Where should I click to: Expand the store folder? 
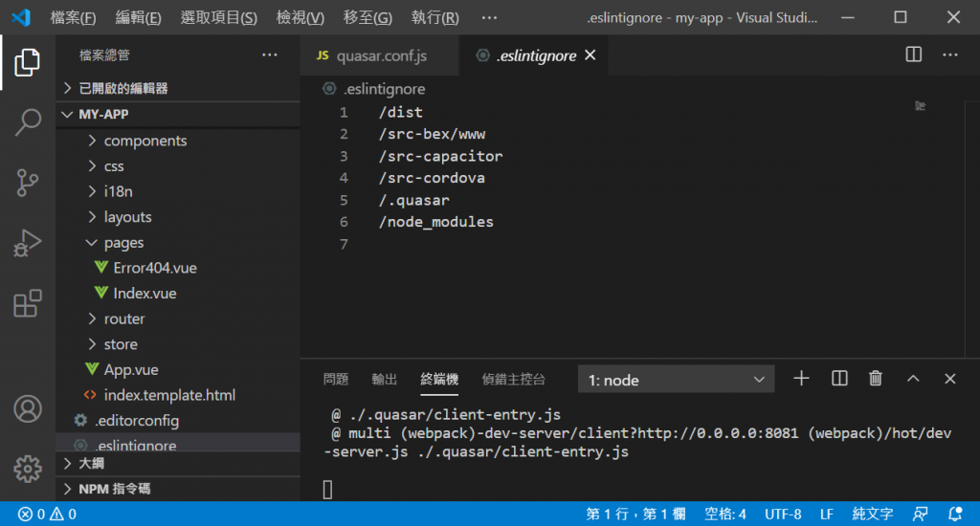tap(178, 344)
